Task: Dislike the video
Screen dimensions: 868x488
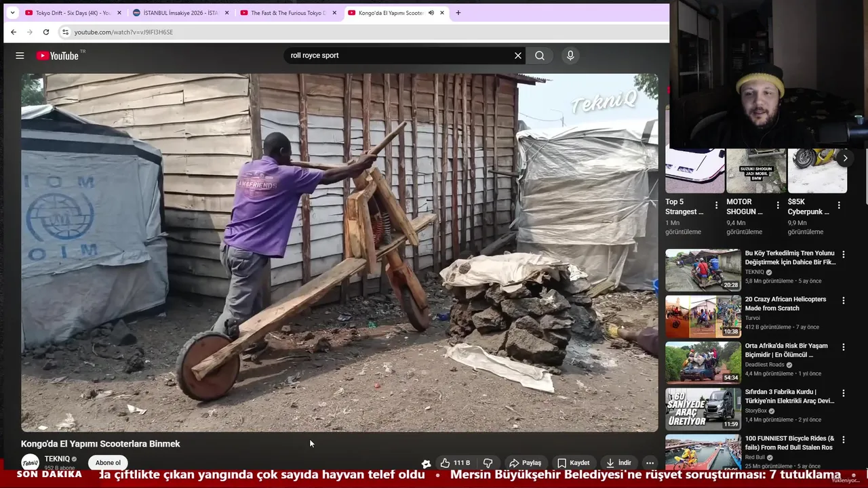Action: coord(488,463)
